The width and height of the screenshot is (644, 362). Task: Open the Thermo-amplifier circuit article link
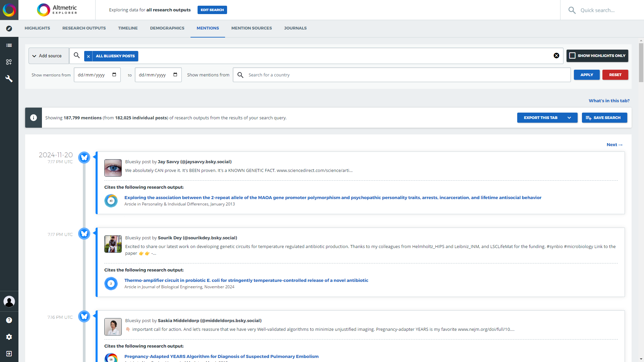point(246,280)
